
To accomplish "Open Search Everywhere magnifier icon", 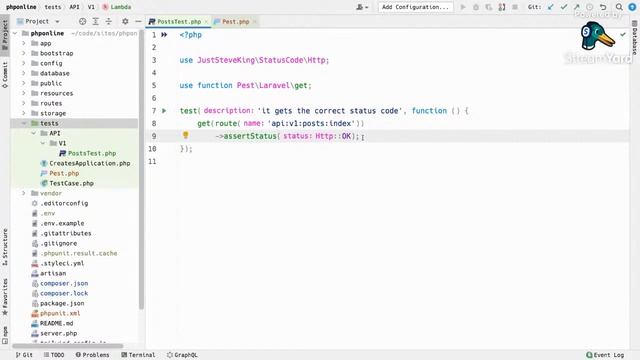I will pos(619,7).
